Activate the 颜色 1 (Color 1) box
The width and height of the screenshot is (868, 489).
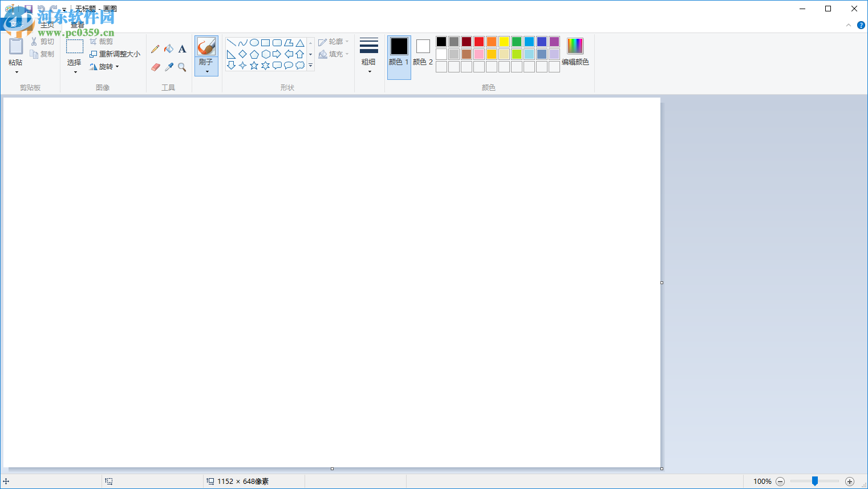click(399, 57)
